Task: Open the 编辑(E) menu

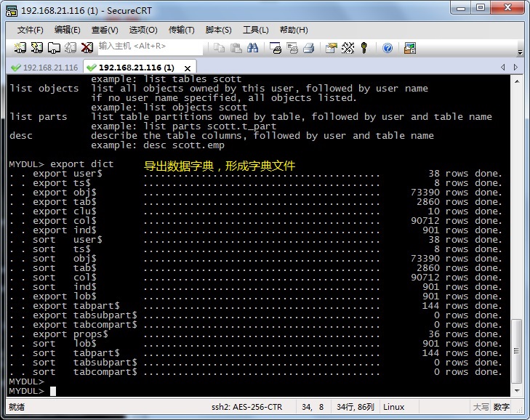Action: point(68,30)
